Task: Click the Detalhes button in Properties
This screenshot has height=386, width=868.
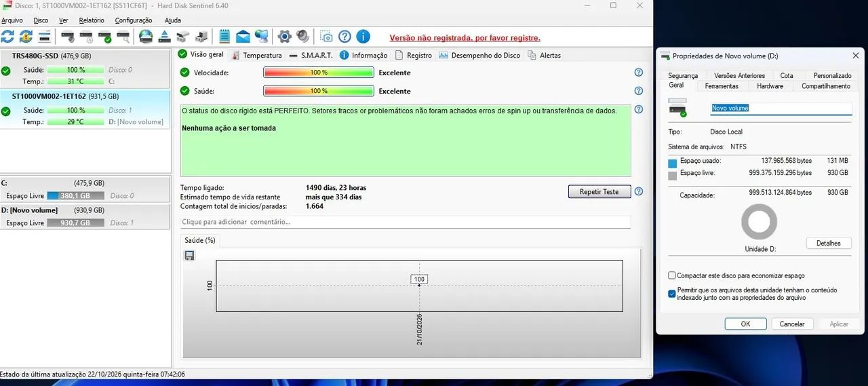Action: tap(829, 243)
